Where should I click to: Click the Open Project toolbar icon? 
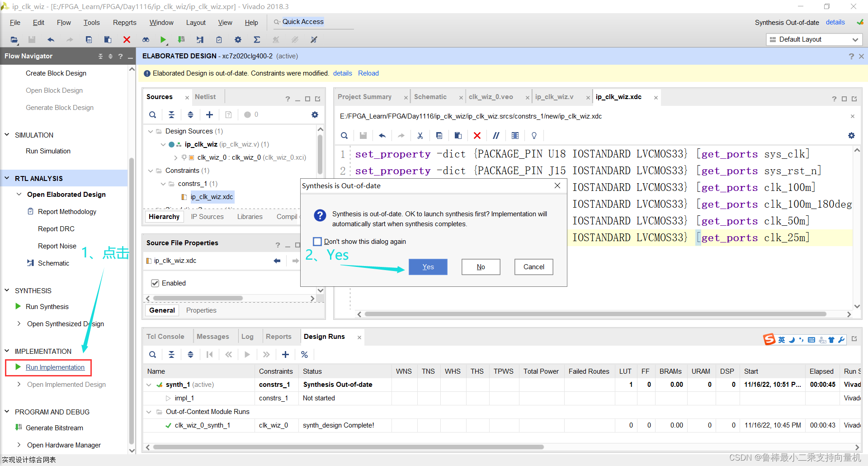[x=14, y=40]
